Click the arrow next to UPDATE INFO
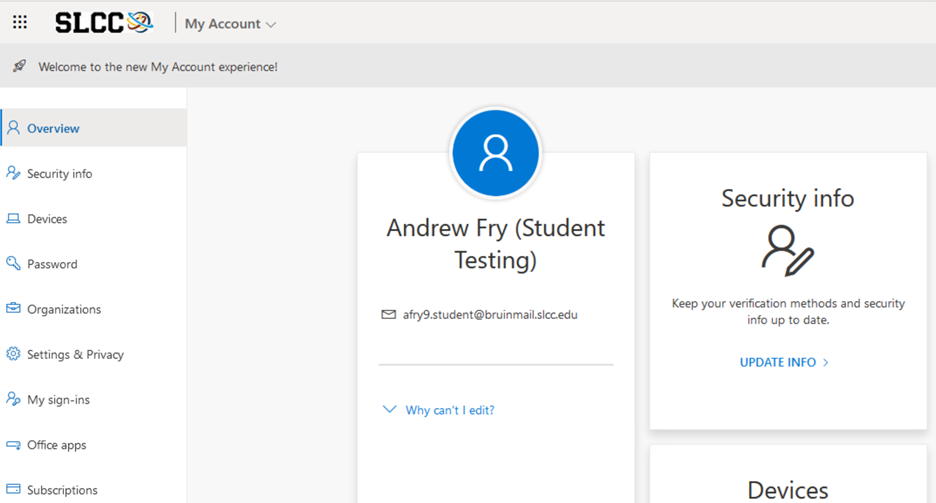The height and width of the screenshot is (503, 936). (826, 362)
